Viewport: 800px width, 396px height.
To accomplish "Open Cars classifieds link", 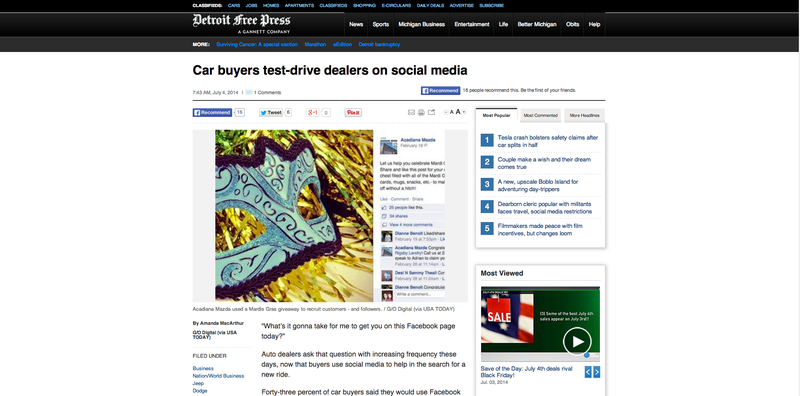I will (234, 6).
